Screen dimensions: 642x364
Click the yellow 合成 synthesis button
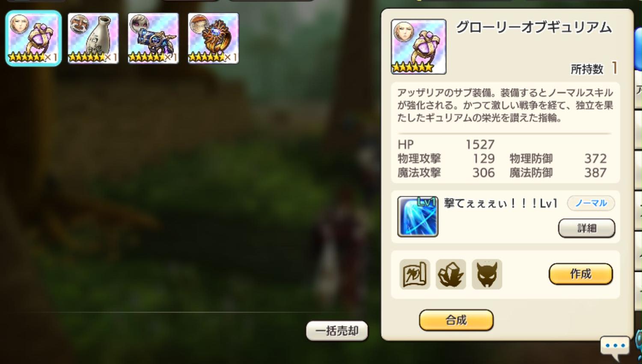[x=456, y=320]
